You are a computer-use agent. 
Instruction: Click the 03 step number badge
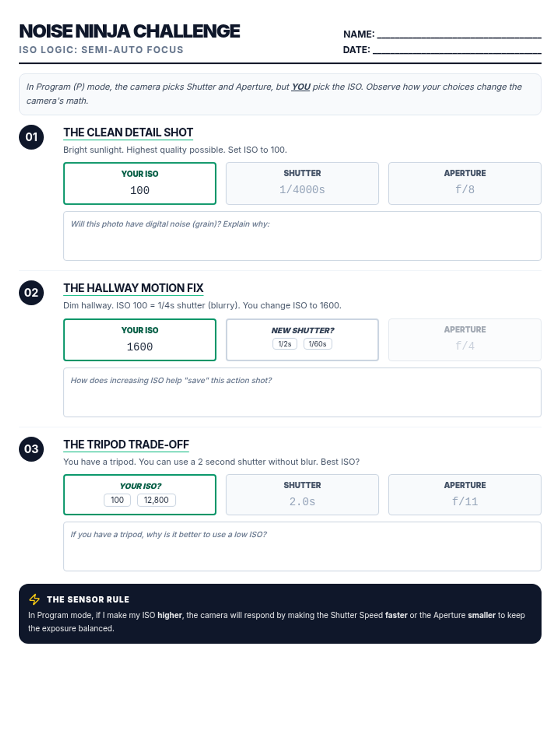31,449
